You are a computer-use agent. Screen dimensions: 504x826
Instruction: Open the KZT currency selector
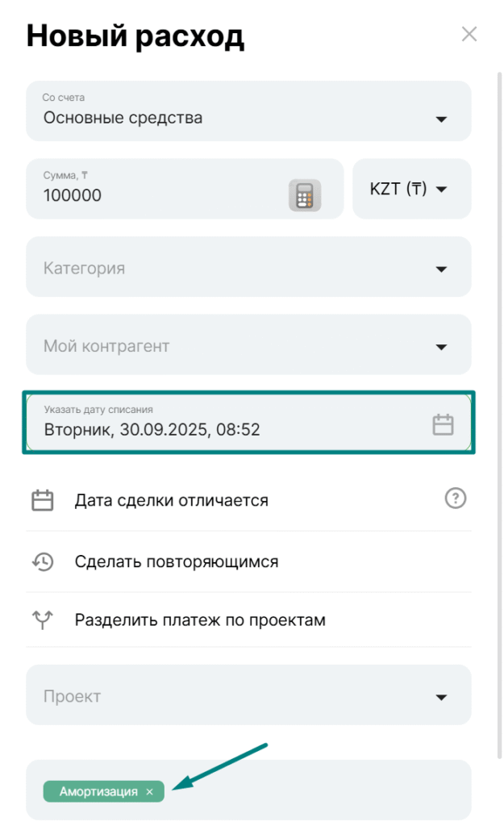pos(410,190)
